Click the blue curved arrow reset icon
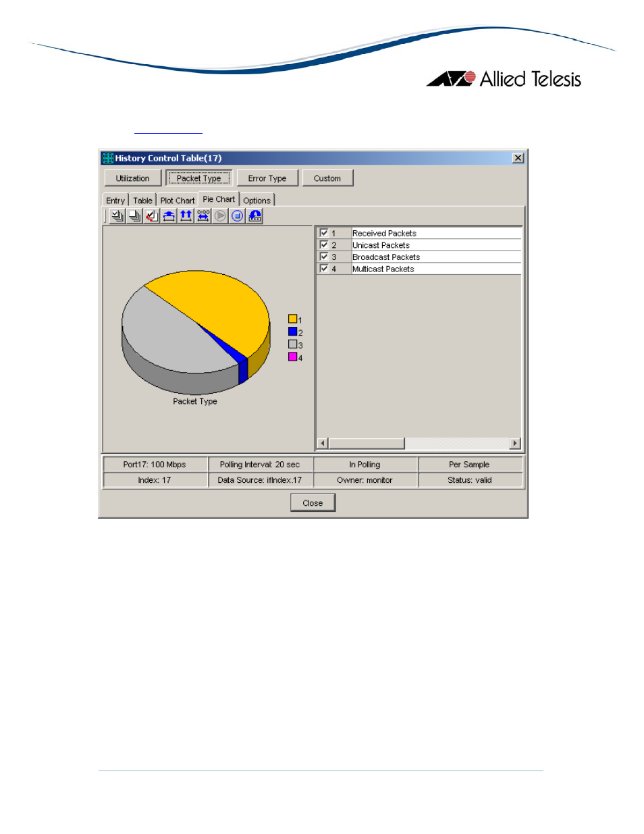Viewport: 644px width, 834px height. pyautogui.click(x=254, y=216)
